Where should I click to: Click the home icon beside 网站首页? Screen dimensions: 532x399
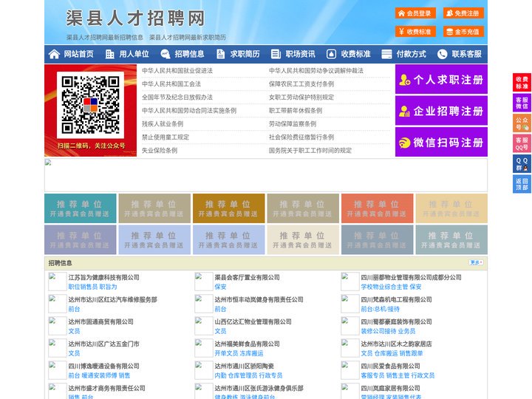click(x=54, y=54)
